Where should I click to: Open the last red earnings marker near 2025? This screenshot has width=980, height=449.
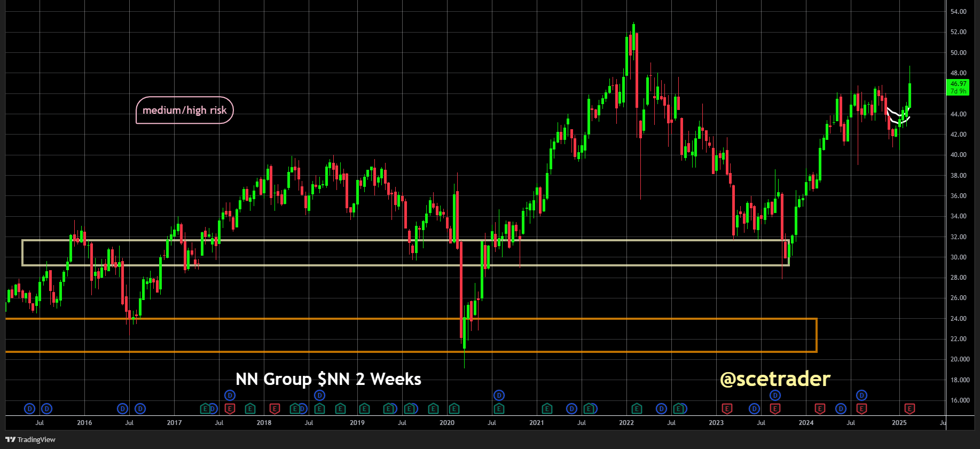910,408
